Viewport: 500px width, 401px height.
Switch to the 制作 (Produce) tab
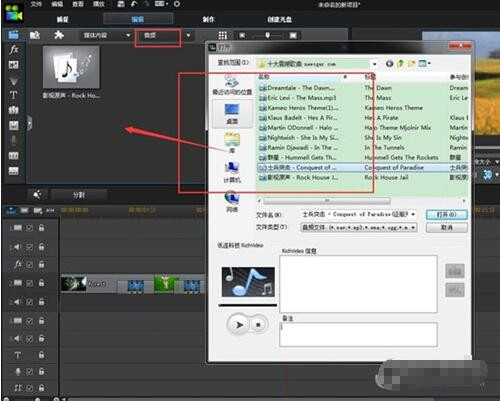pos(209,19)
